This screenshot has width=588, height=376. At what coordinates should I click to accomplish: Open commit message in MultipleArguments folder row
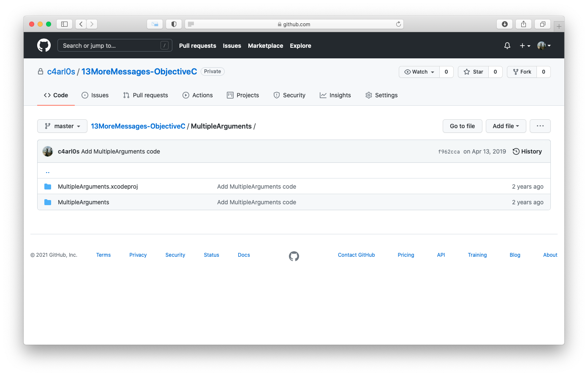point(257,202)
